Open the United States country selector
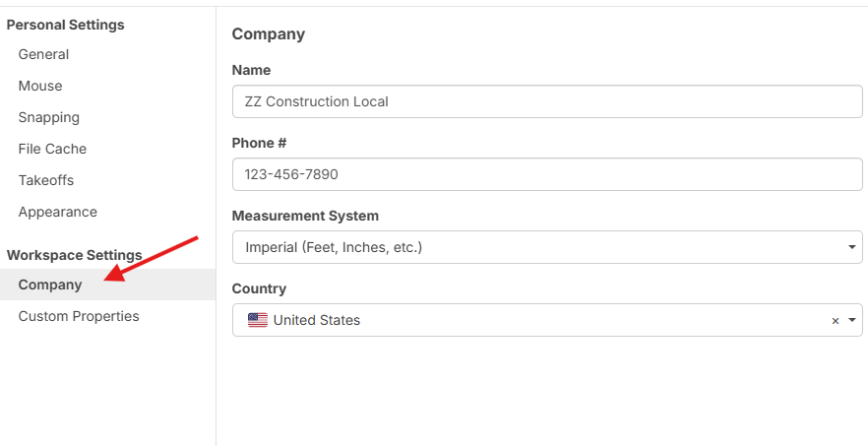Viewport: 868px width, 446px height. (x=531, y=320)
